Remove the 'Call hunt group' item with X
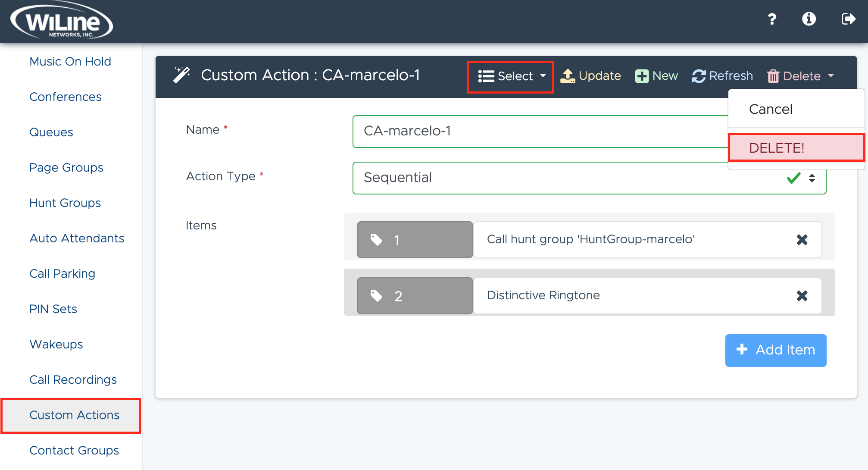The width and height of the screenshot is (868, 470). [802, 240]
